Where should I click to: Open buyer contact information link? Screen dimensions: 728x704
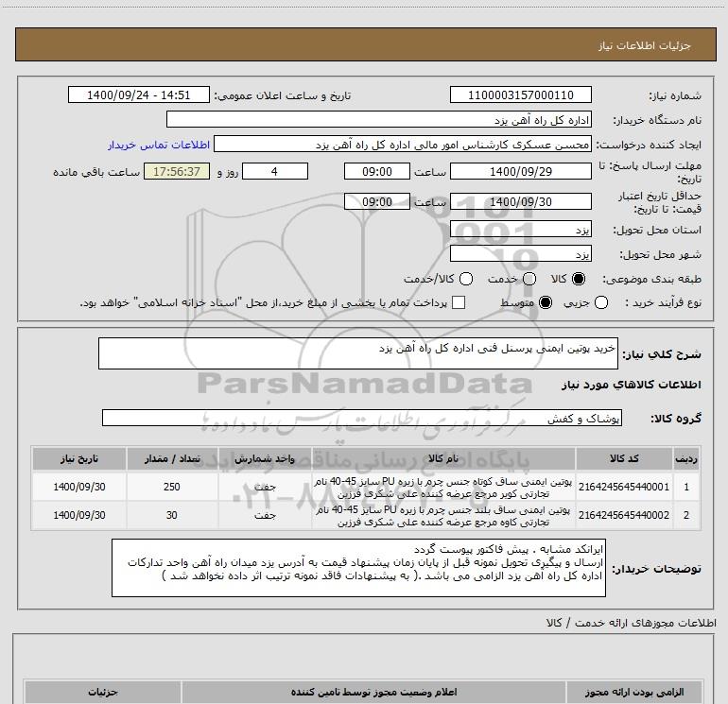(159, 145)
